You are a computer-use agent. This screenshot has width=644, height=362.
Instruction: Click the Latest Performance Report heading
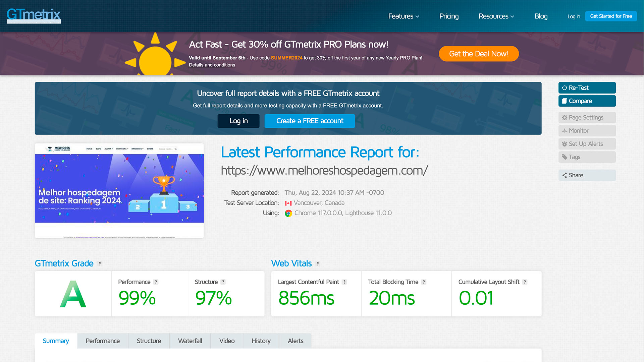tap(320, 152)
